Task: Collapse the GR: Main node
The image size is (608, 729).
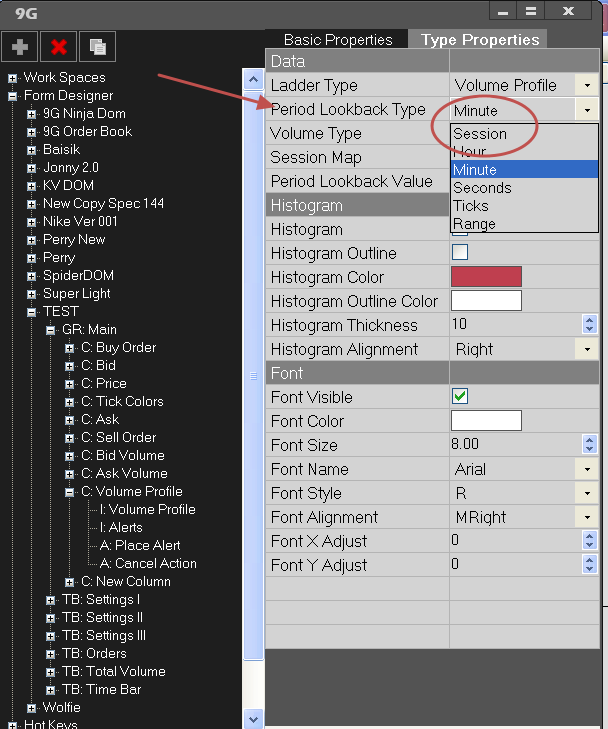Action: tap(50, 330)
